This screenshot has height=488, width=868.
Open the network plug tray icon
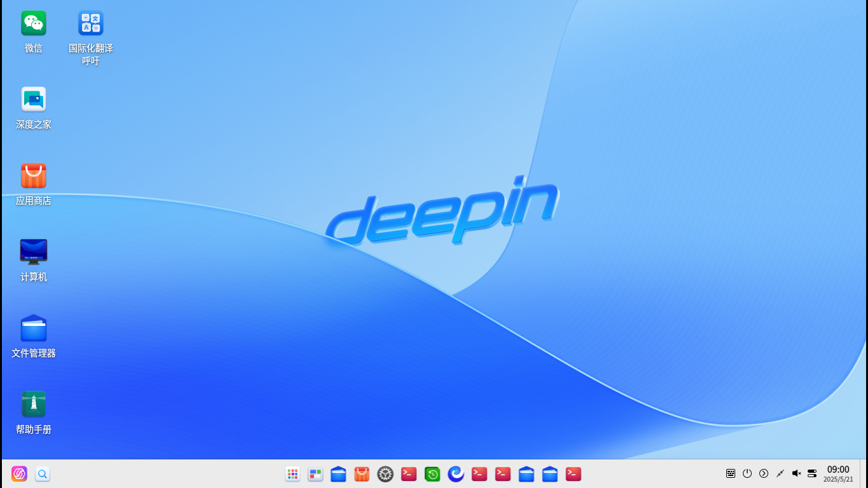(x=780, y=473)
